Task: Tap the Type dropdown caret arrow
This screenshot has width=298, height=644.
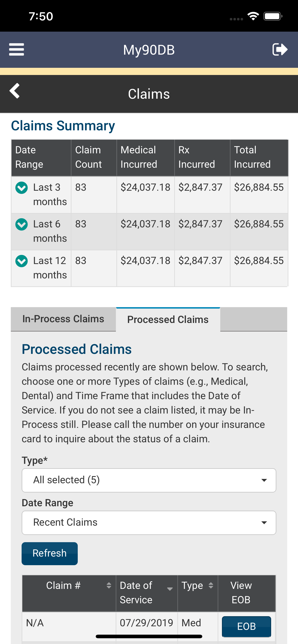Action: (x=264, y=480)
